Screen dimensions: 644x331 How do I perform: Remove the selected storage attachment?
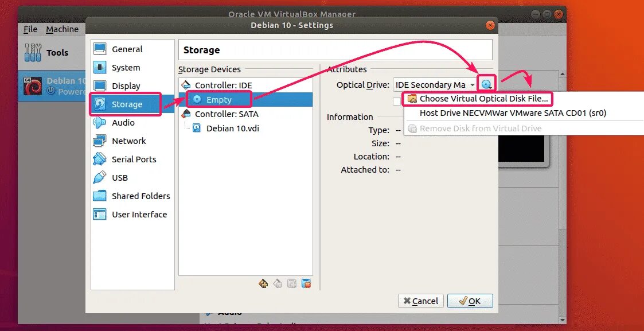pyautogui.click(x=306, y=283)
